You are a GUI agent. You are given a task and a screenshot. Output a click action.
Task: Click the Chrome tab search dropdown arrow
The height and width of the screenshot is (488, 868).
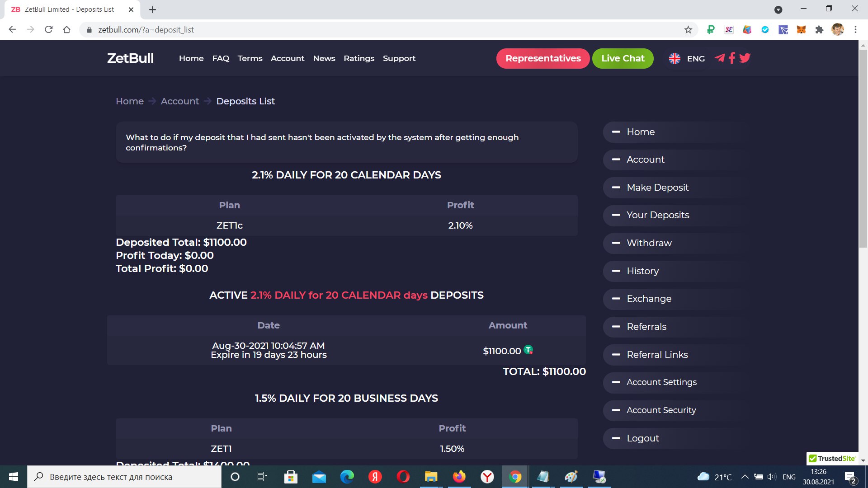click(x=778, y=9)
